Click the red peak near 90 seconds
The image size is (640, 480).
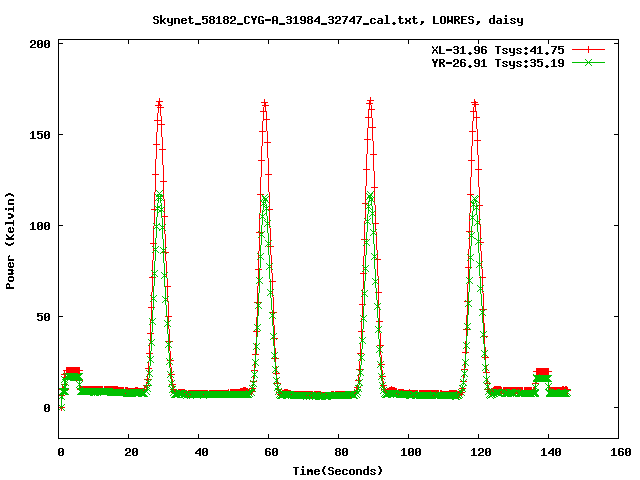(370, 101)
